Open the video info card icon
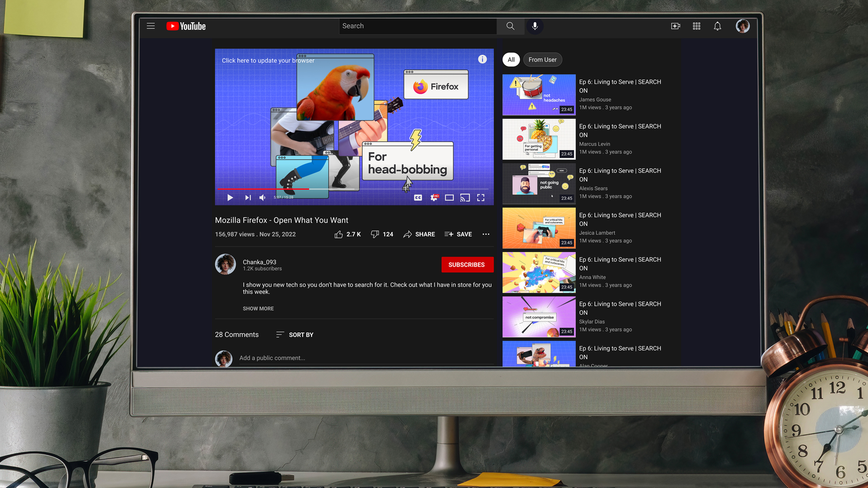868x488 pixels. 482,59
